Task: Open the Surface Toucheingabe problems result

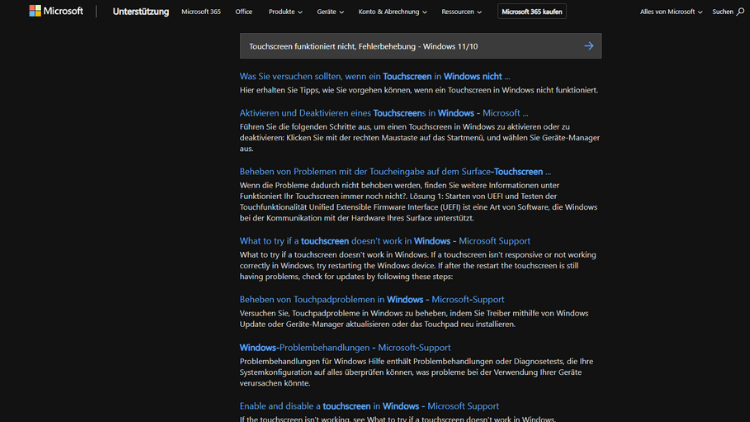Action: [394, 171]
